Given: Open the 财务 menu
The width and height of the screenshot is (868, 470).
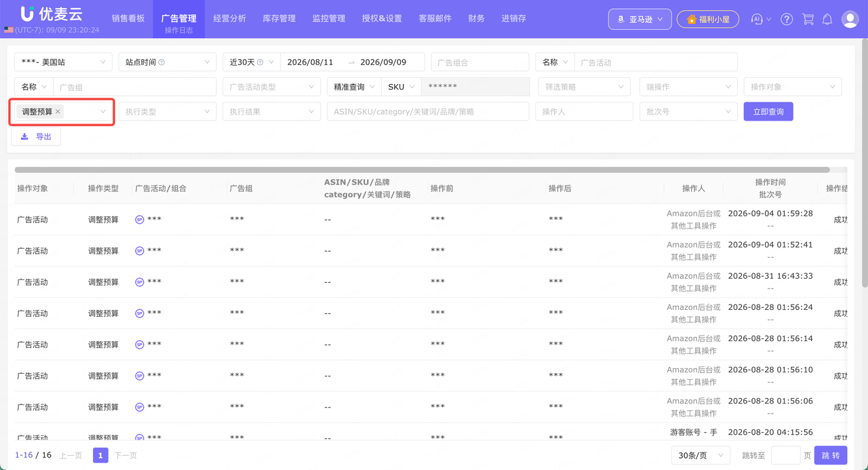Looking at the screenshot, I should coord(477,18).
